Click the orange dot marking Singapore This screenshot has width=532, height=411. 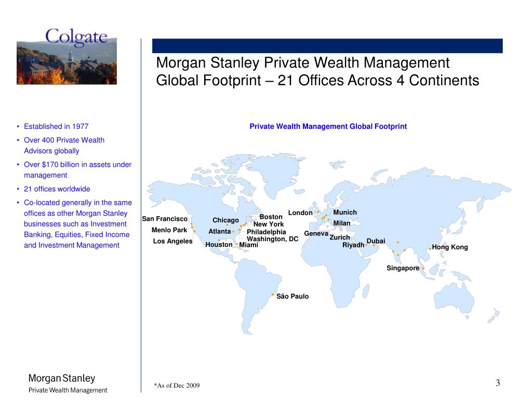(423, 269)
